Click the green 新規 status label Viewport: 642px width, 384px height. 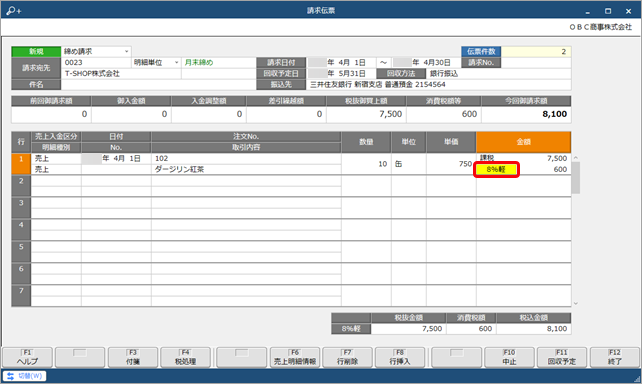36,52
